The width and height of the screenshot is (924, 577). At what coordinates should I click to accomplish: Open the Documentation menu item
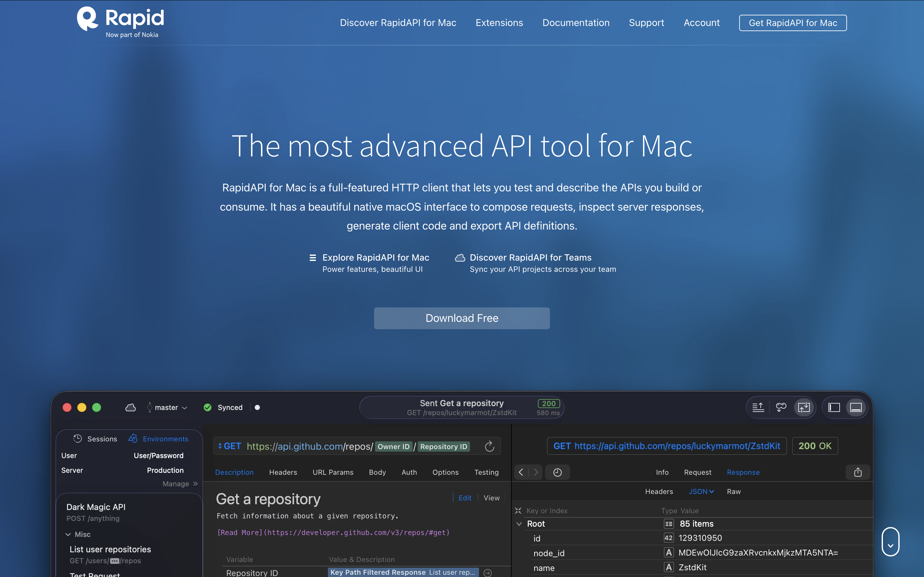coord(576,22)
